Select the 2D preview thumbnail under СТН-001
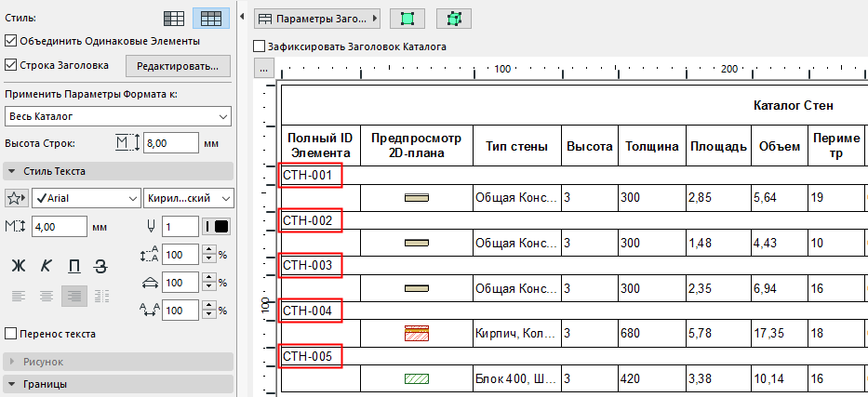 [x=417, y=197]
